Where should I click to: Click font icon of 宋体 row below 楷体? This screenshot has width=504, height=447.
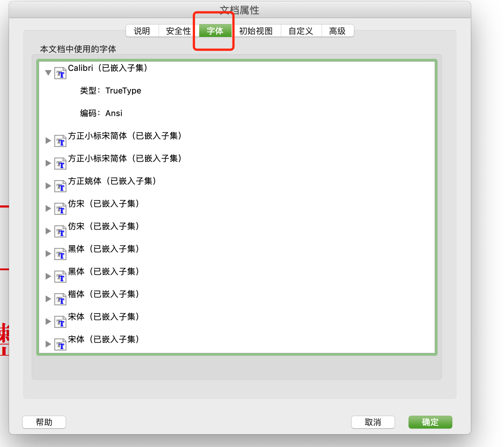60,321
